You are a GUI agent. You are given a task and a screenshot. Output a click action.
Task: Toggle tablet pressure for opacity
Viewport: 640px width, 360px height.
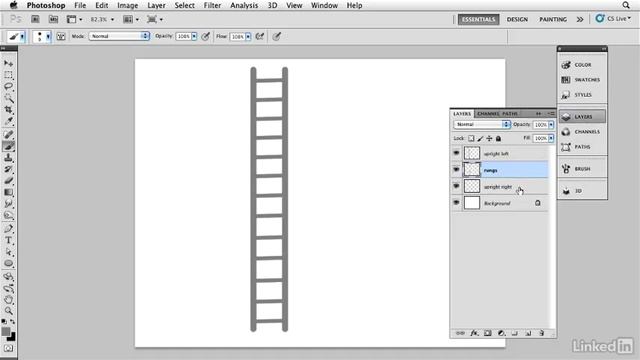[x=206, y=36]
